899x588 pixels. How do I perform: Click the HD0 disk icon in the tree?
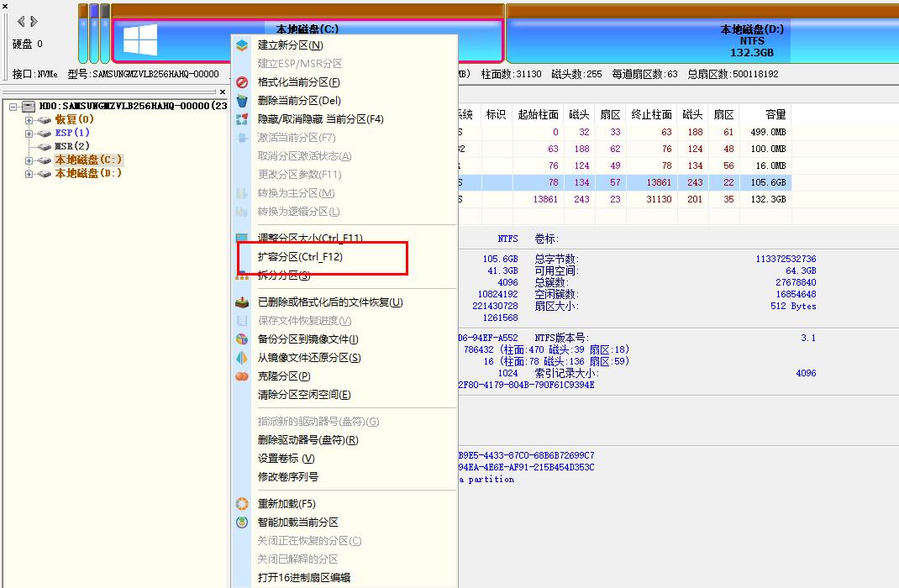click(x=28, y=108)
